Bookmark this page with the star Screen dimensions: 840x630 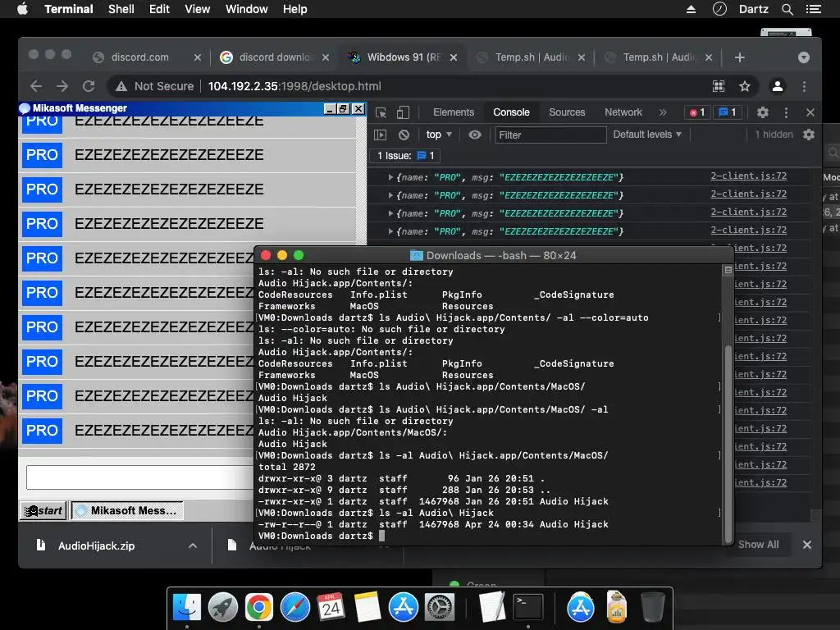click(745, 86)
